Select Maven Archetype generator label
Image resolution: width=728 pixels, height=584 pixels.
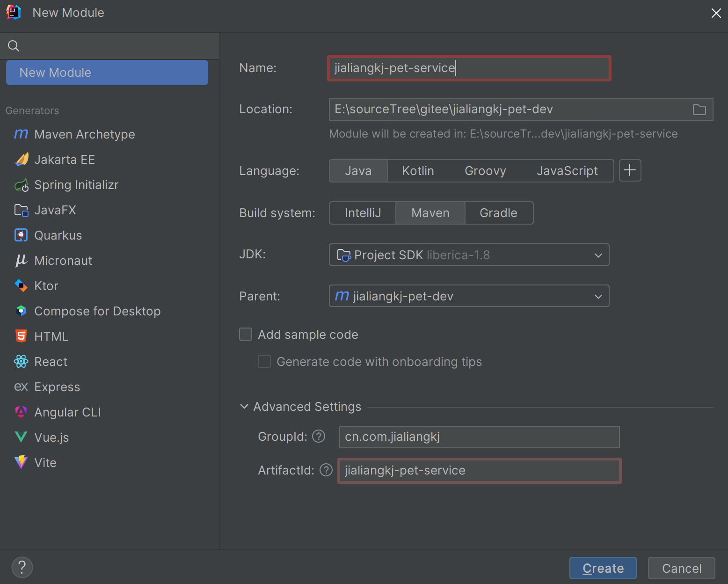point(85,134)
